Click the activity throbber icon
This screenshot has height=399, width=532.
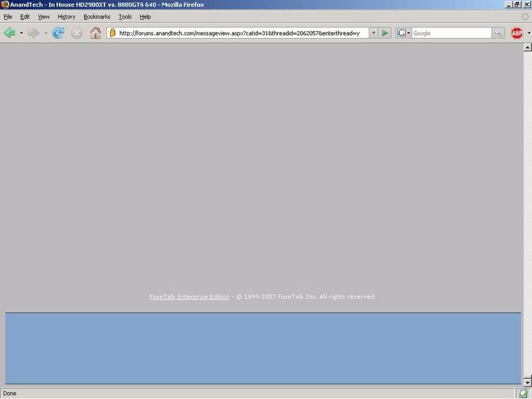(x=525, y=17)
